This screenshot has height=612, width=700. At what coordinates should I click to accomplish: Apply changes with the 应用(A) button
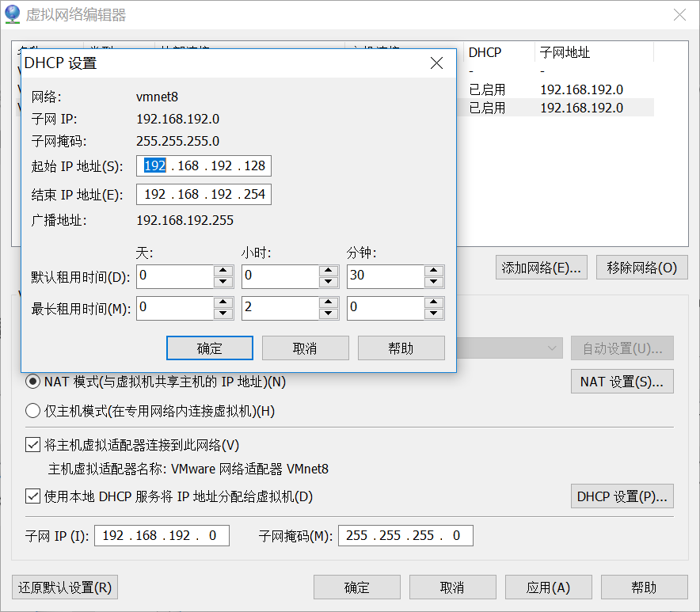click(x=548, y=587)
